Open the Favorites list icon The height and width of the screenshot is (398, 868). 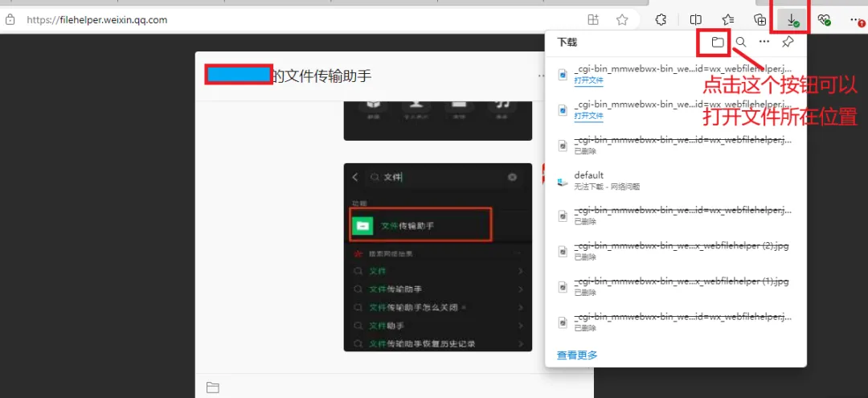[x=728, y=20]
